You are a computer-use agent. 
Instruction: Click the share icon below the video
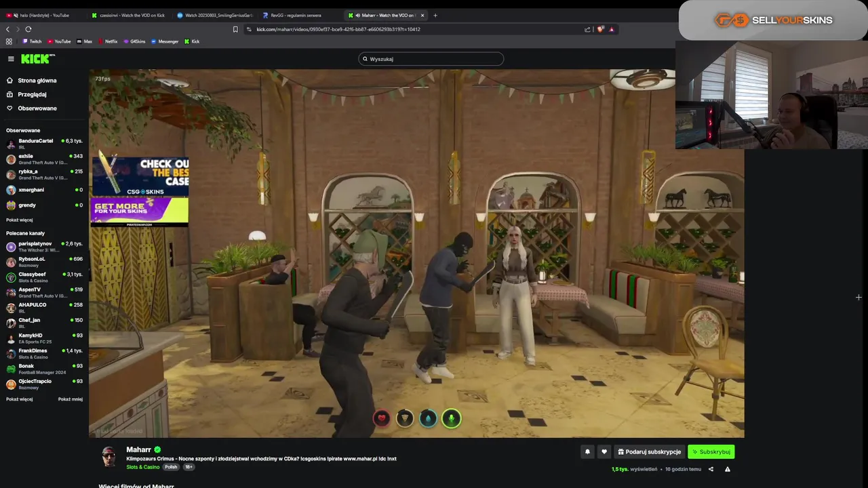click(x=711, y=469)
